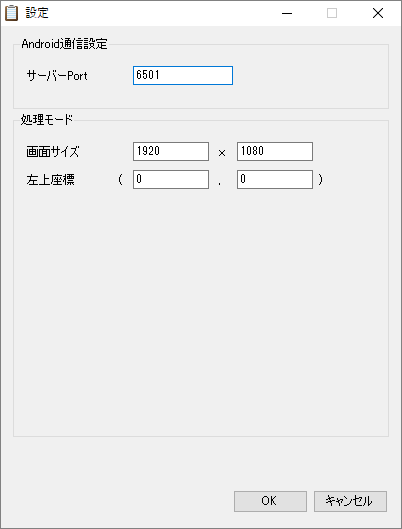402x529 pixels.
Task: Click the greyed-out maximize button
Action: pyautogui.click(x=332, y=13)
